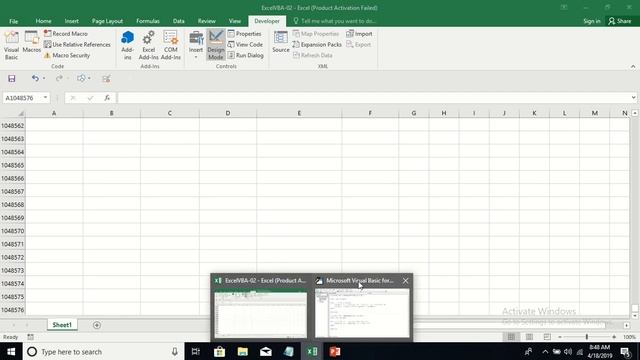Click the zoom out minus button
Screen dimensions: 640x360
tap(560, 337)
